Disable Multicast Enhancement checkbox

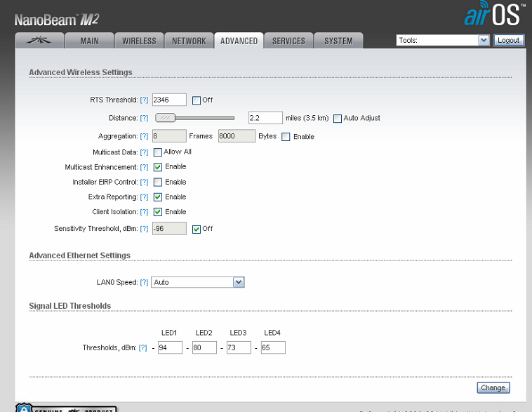coord(158,167)
